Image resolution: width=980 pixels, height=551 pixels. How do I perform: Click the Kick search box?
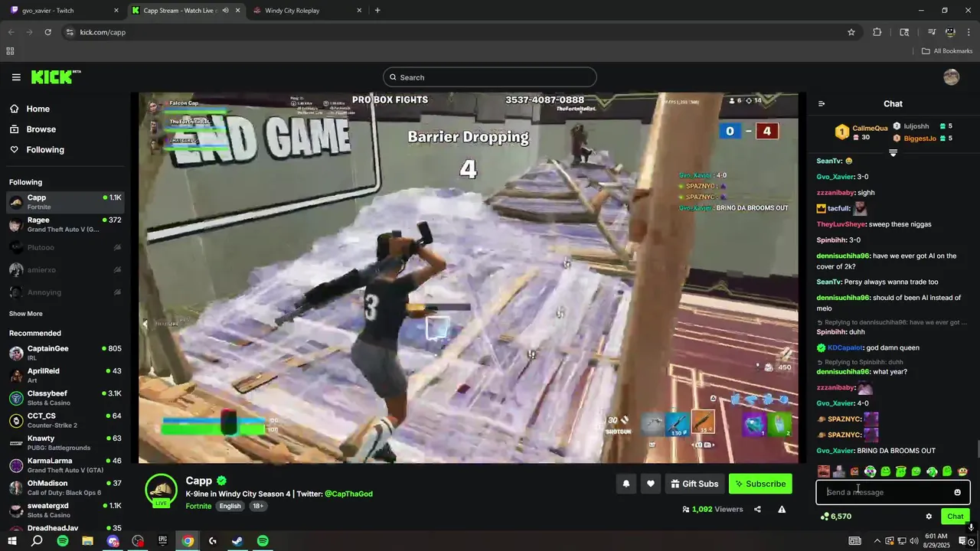click(x=490, y=77)
